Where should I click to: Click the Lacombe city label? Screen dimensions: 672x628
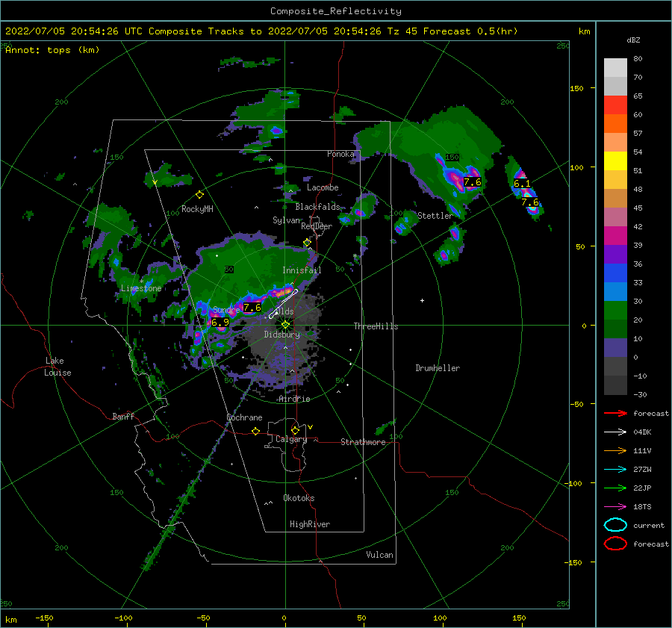coord(323,187)
